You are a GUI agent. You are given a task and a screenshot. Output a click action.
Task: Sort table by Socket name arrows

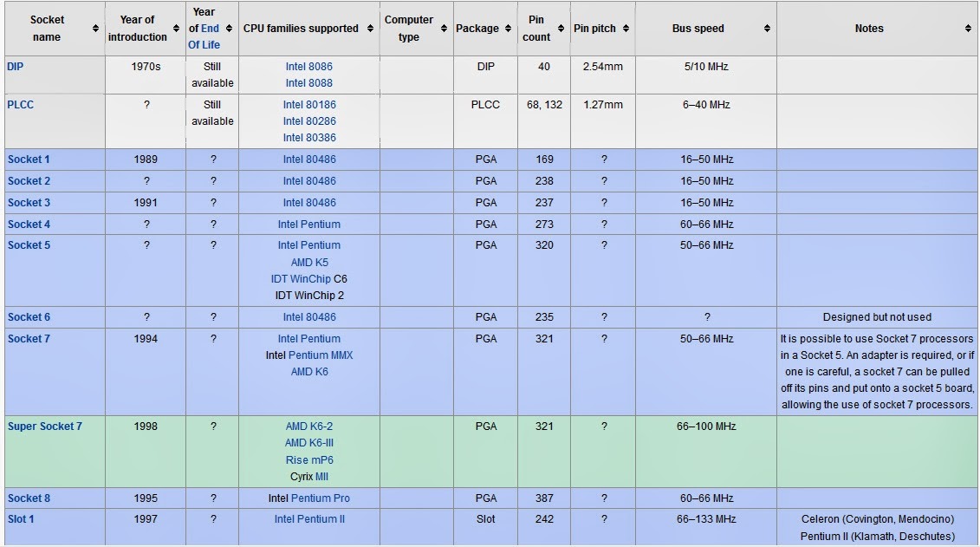click(95, 28)
